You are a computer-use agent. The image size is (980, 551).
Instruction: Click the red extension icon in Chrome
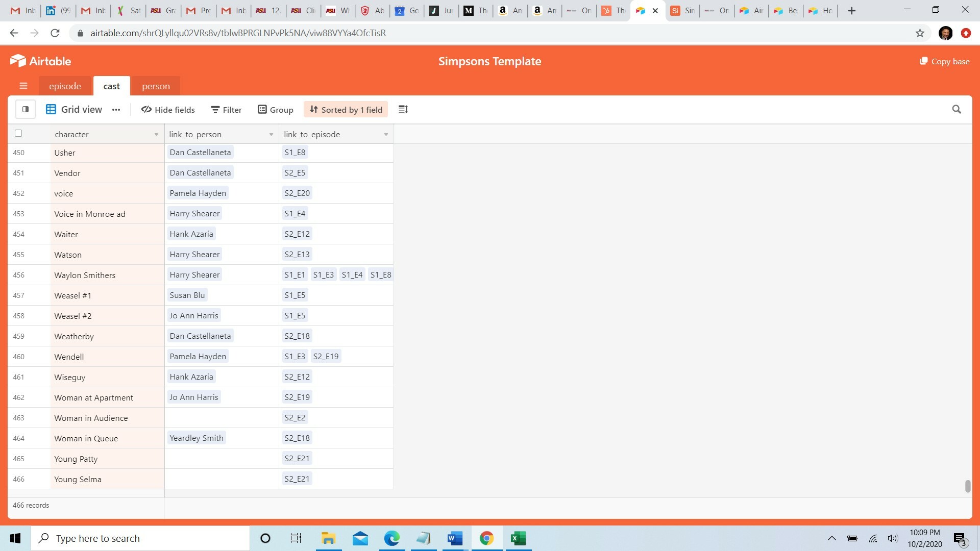click(x=966, y=33)
